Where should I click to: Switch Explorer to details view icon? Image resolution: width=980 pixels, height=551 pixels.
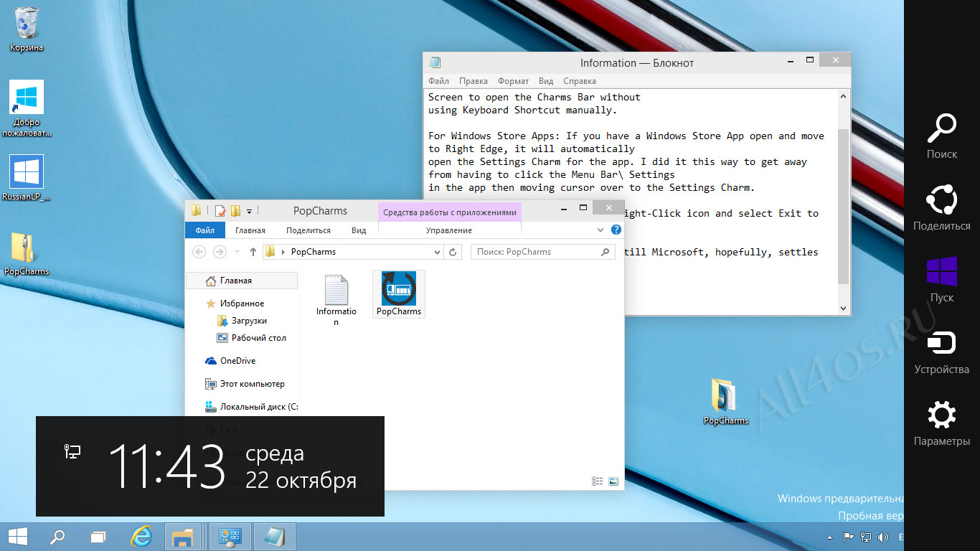[x=598, y=481]
